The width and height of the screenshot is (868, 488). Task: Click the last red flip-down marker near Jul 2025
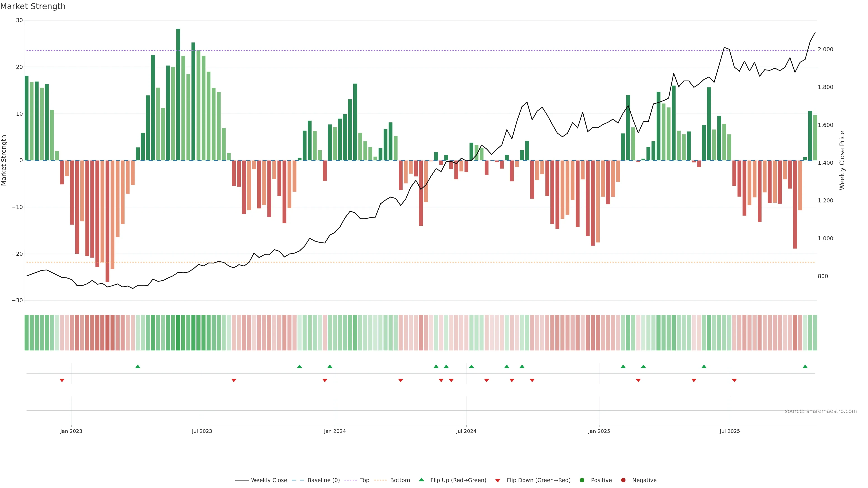pos(734,380)
